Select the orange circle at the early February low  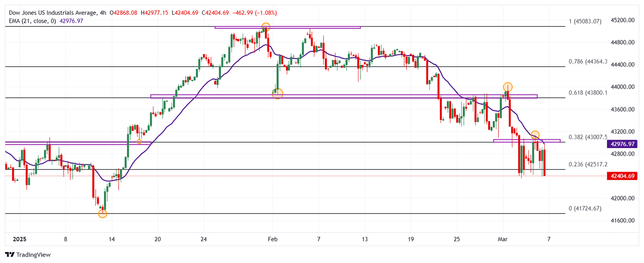pyautogui.click(x=278, y=94)
